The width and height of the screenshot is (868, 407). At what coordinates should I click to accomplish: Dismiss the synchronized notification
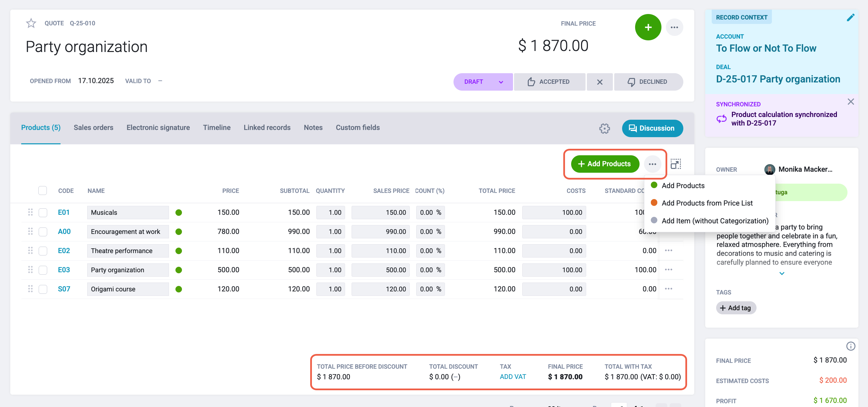(851, 102)
